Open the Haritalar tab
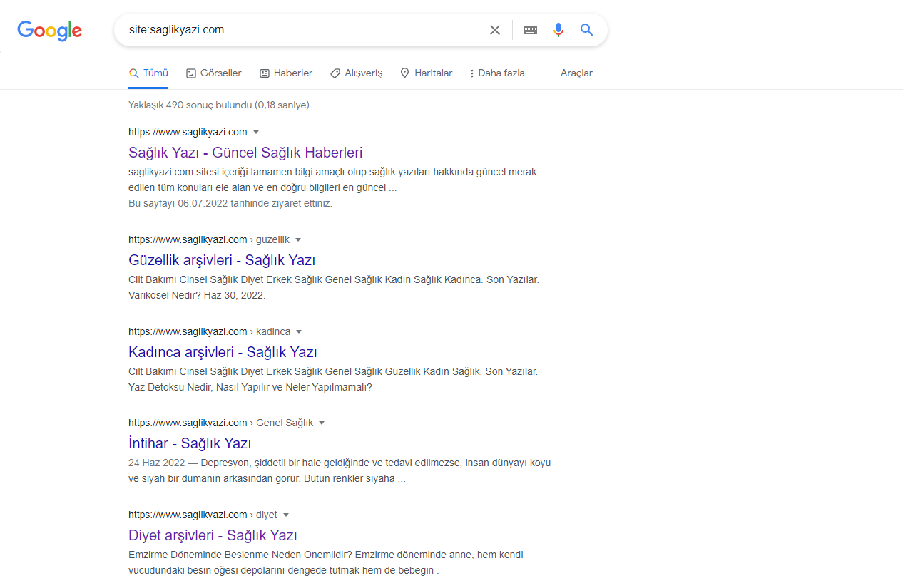The image size is (903, 588). click(426, 73)
